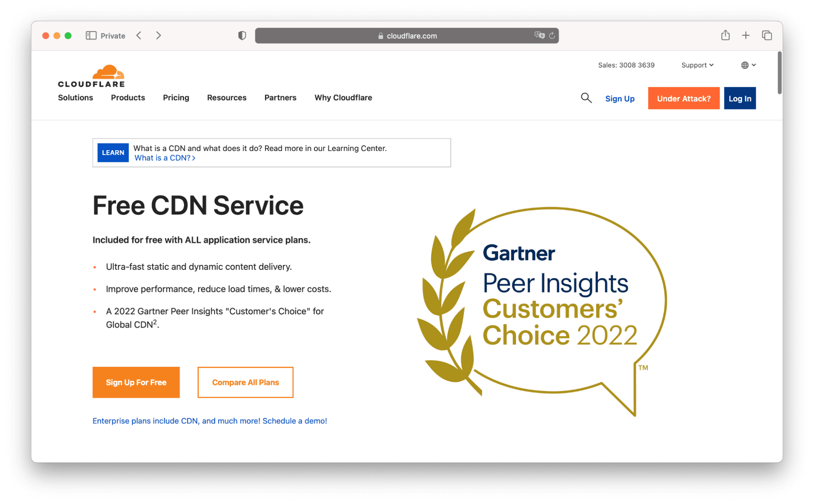Click the Sign Up link

(620, 99)
